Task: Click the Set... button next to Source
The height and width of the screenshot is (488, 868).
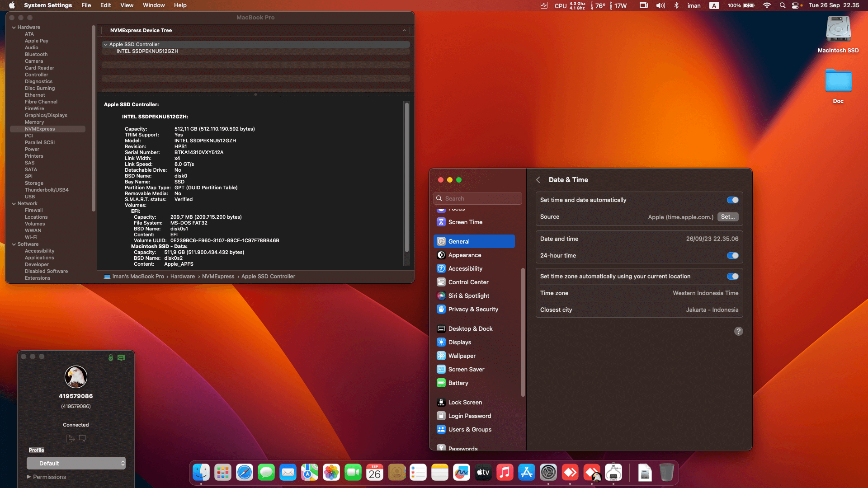Action: [x=727, y=217]
